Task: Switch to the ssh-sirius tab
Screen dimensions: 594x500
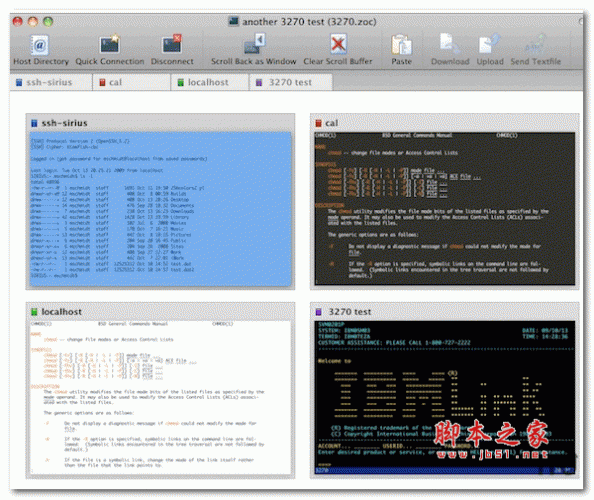Action: click(x=52, y=82)
